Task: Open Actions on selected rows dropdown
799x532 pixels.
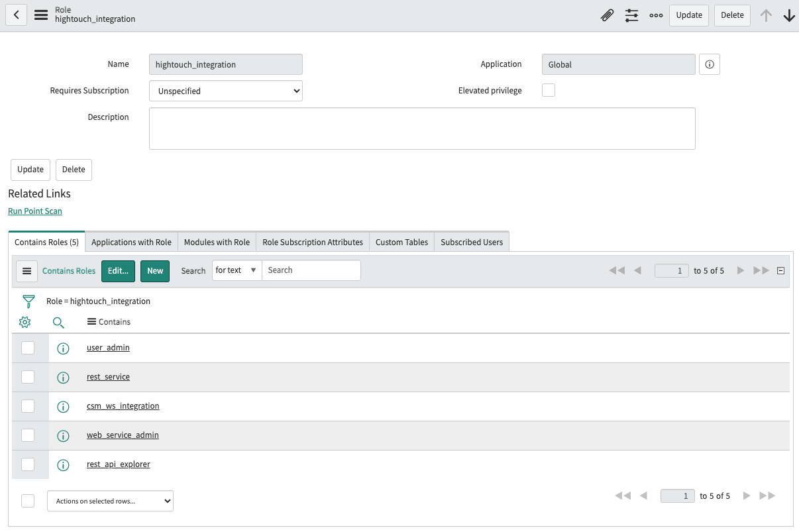Action: (x=110, y=501)
